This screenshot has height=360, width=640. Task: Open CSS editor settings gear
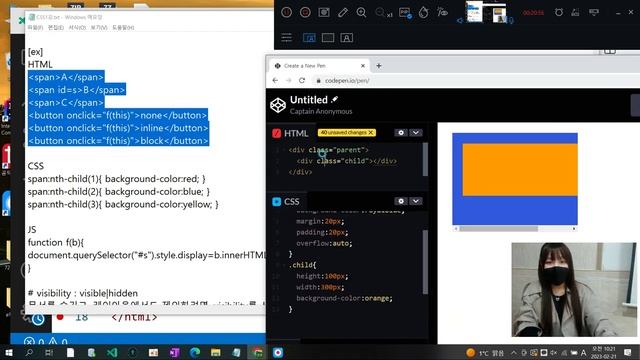(401, 201)
